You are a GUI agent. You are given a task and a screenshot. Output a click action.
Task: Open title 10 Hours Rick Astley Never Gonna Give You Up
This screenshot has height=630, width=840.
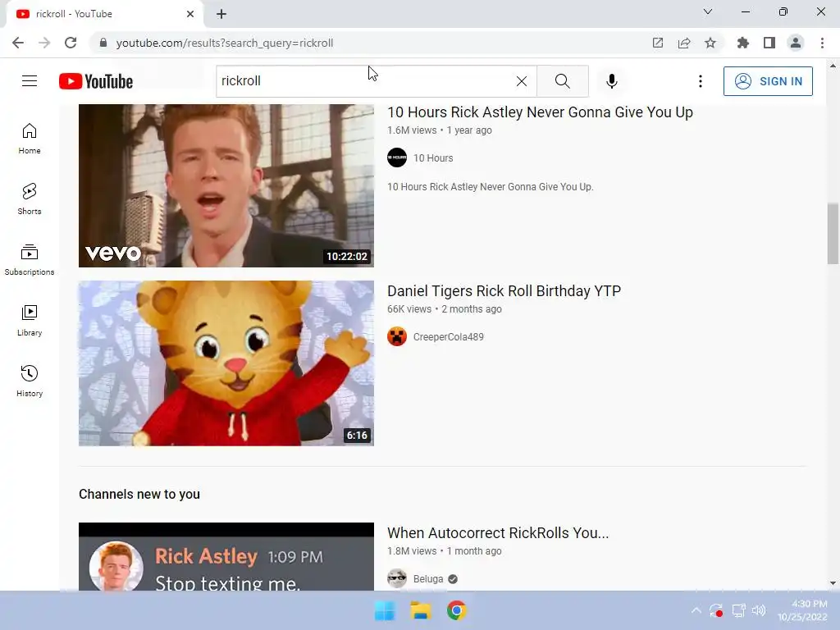[x=540, y=112]
